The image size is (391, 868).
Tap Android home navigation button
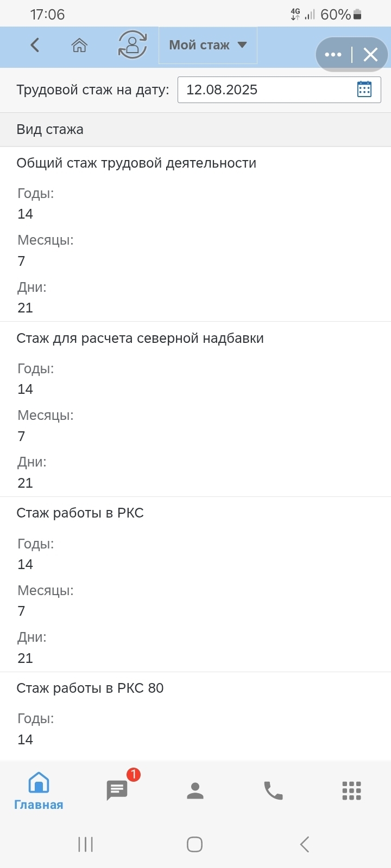coord(194,844)
